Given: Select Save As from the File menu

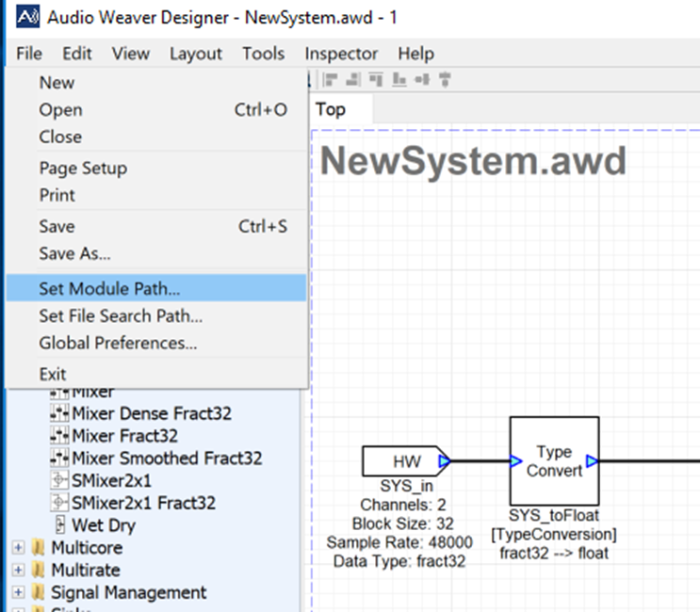Looking at the screenshot, I should [x=74, y=253].
